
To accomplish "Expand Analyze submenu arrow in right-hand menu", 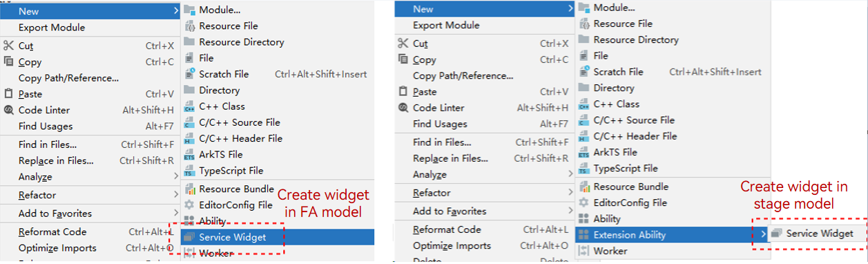I will coord(571,175).
